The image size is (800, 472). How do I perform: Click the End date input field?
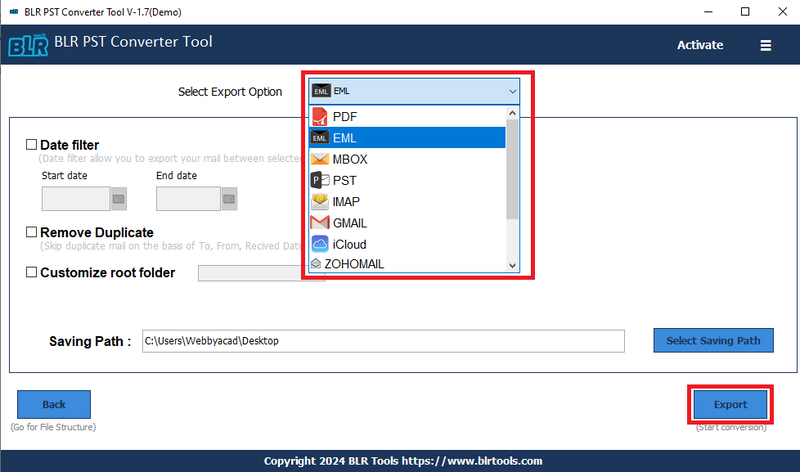(x=188, y=199)
